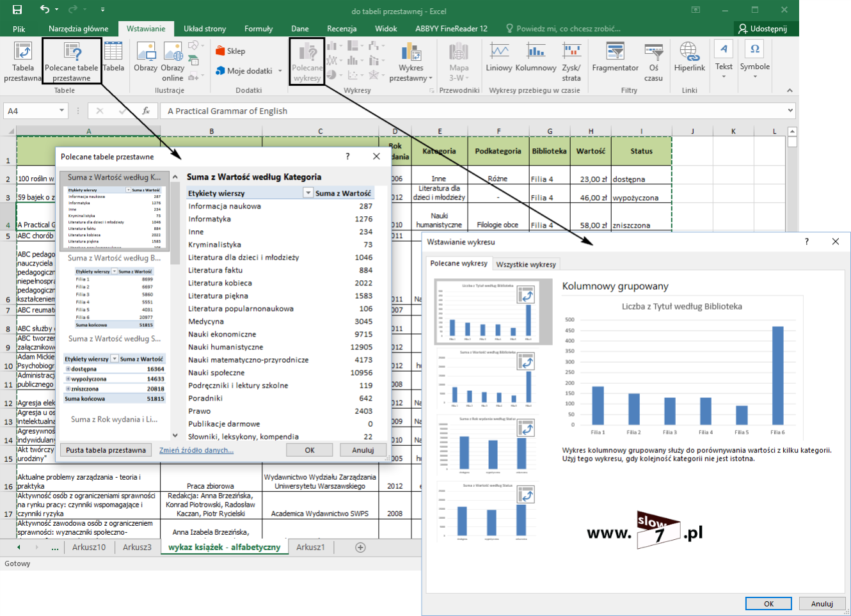Expand the Name Box dropdown at A4
Image resolution: width=851 pixels, height=616 pixels.
(61, 111)
